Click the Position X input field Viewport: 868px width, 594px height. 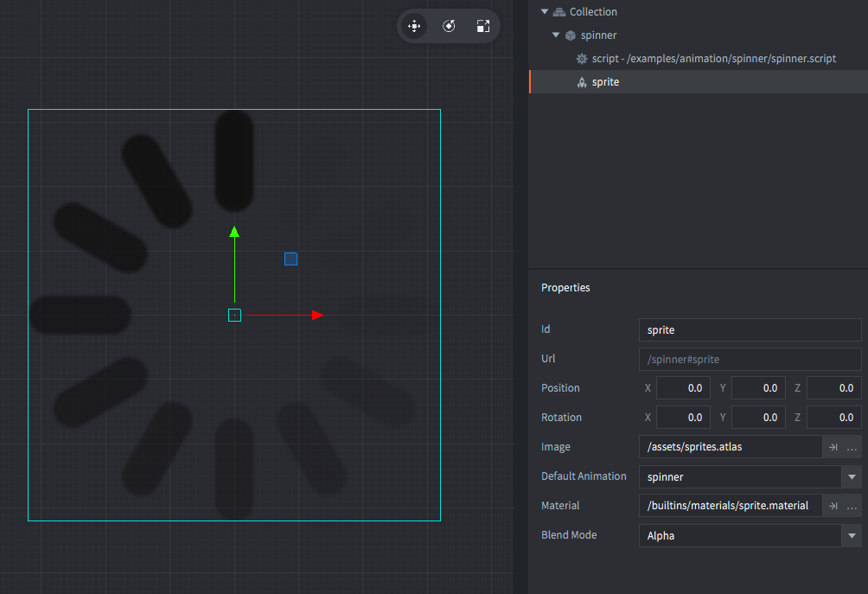(683, 388)
